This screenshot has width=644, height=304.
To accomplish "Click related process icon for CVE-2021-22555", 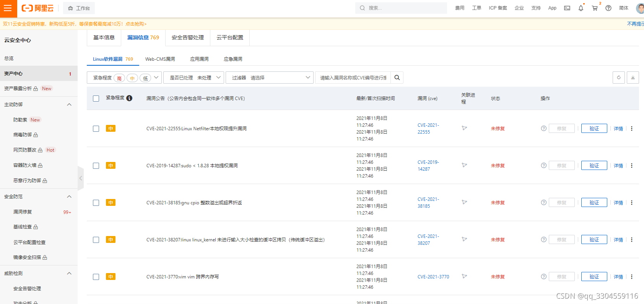I will click(464, 128).
